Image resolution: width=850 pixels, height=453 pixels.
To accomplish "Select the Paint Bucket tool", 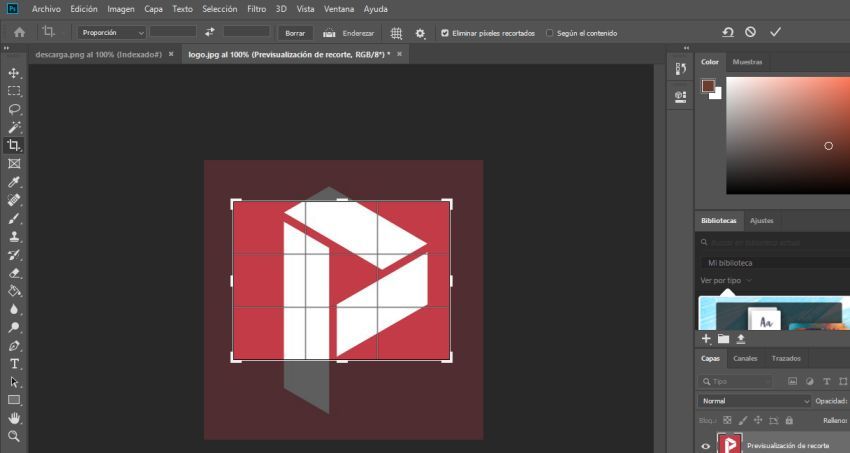I will (x=14, y=291).
